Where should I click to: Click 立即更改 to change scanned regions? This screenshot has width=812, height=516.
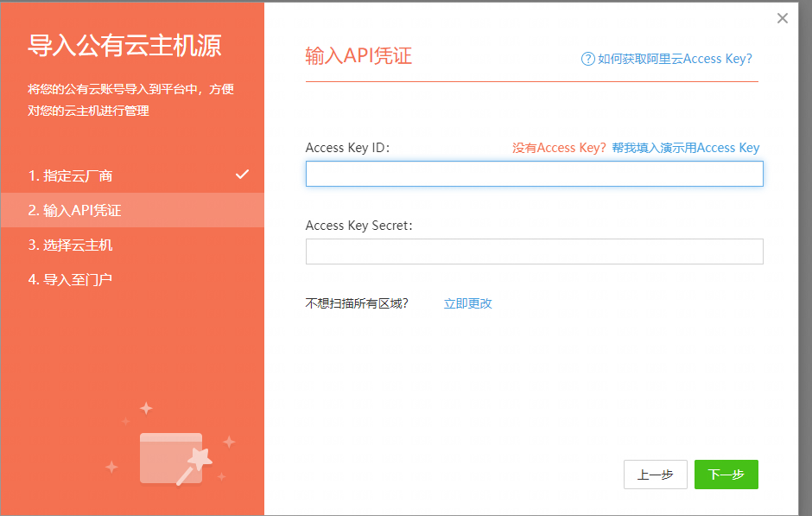tap(467, 303)
